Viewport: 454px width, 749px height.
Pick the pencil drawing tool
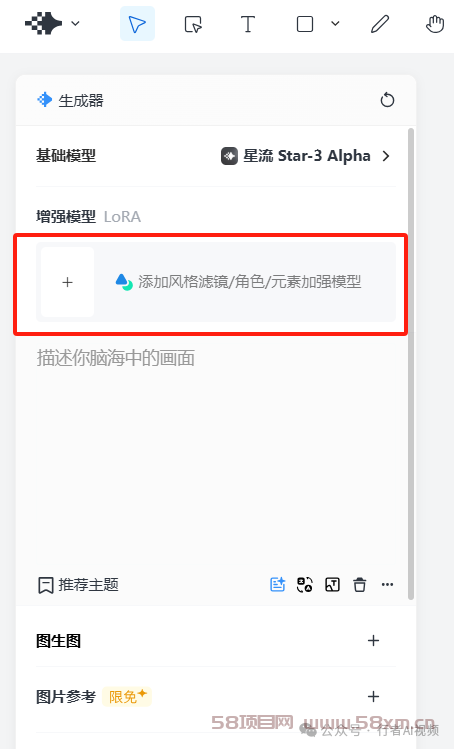380,24
